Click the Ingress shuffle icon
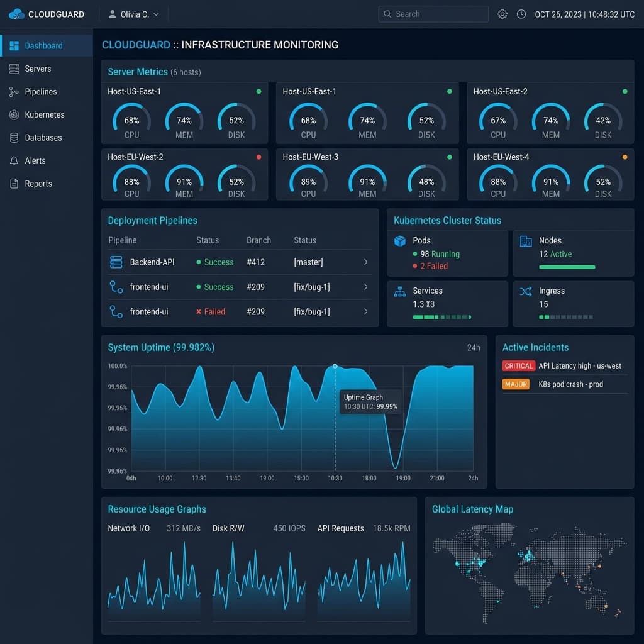Viewport: 644px width, 644px height. pyautogui.click(x=526, y=292)
